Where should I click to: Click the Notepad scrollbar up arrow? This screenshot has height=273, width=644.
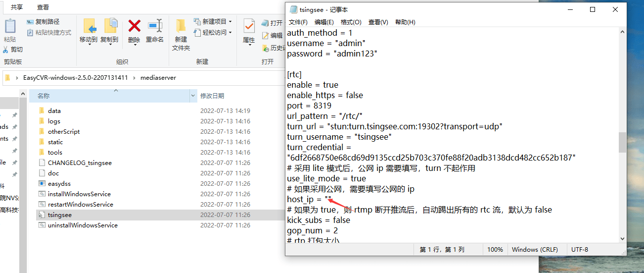(x=622, y=32)
